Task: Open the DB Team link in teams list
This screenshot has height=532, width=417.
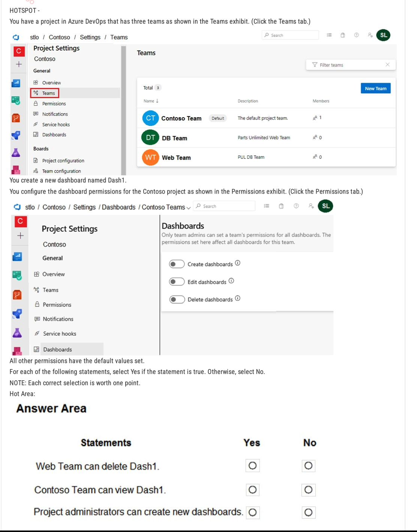Action: [174, 138]
